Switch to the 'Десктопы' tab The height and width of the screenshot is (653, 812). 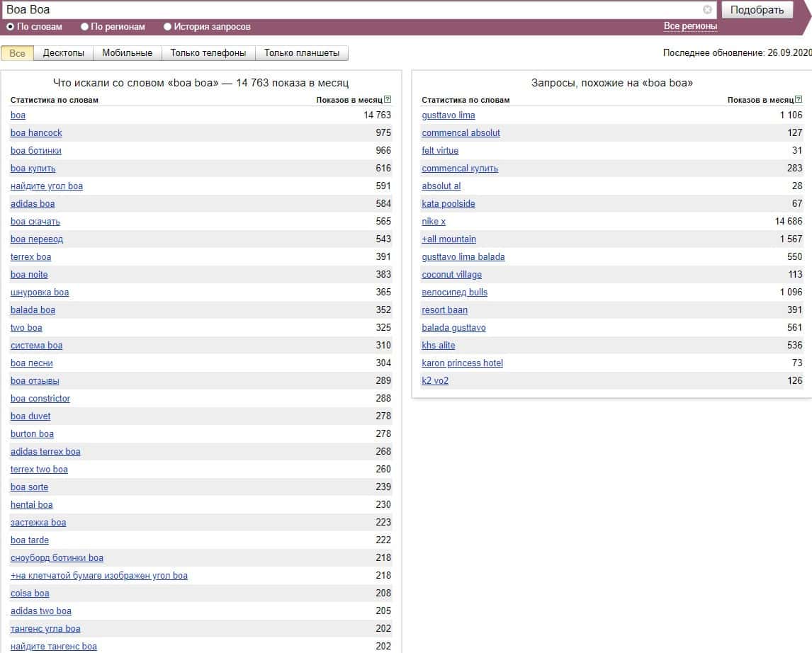coord(63,53)
